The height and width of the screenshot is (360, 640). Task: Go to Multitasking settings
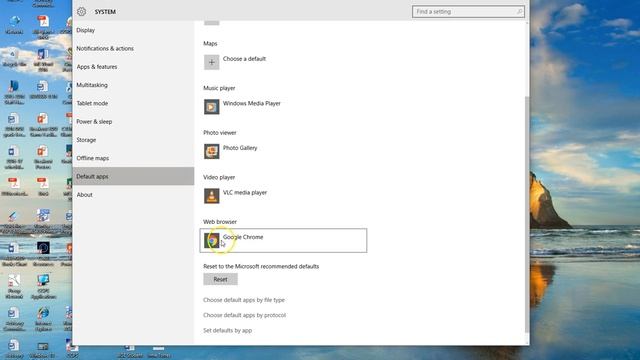92,85
